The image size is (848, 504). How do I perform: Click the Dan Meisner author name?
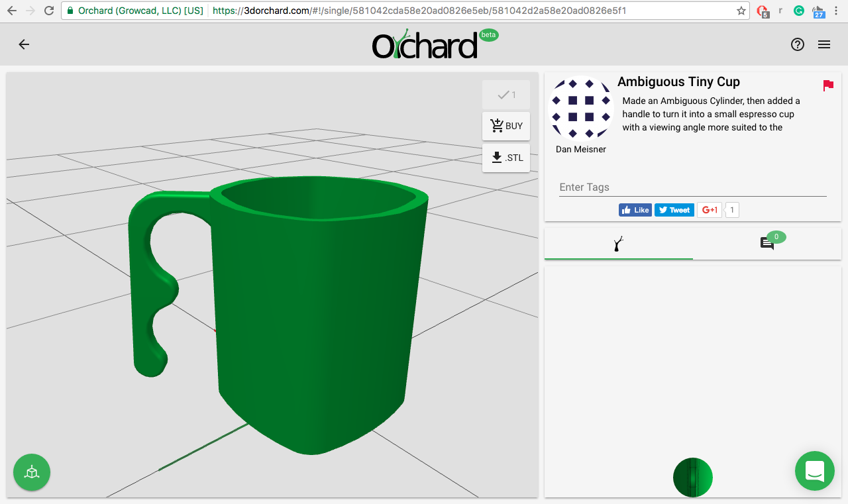[581, 150]
